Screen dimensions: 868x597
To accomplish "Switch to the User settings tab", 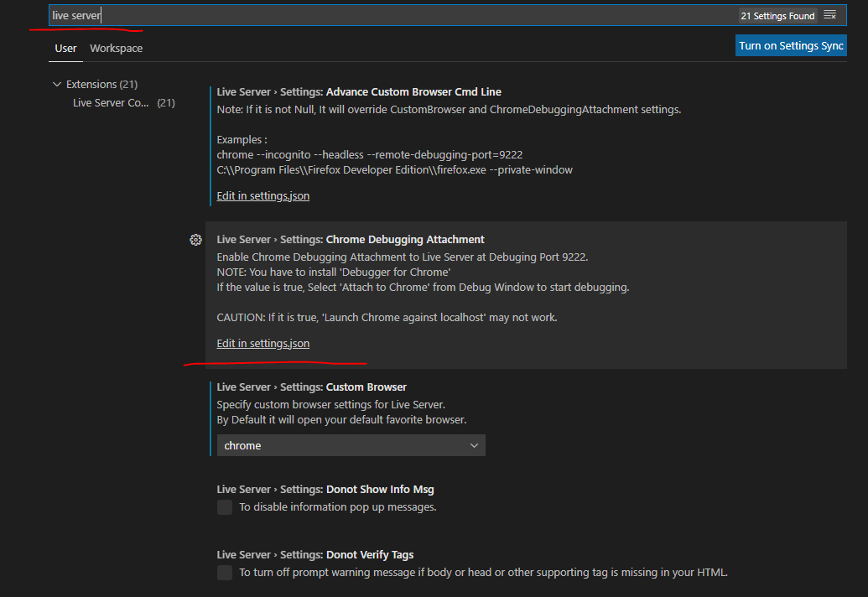I will tap(65, 48).
